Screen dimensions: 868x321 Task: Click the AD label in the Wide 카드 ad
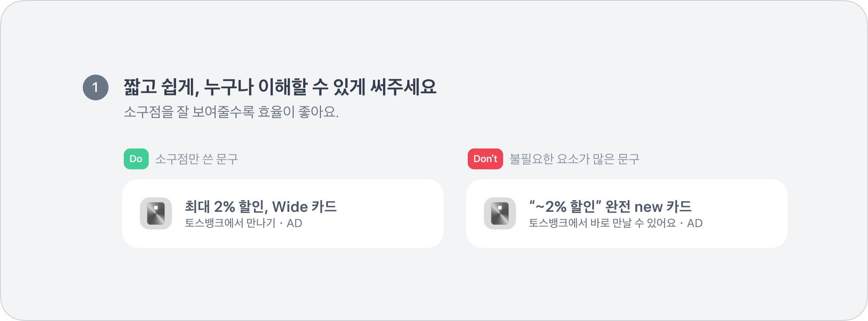point(294,223)
